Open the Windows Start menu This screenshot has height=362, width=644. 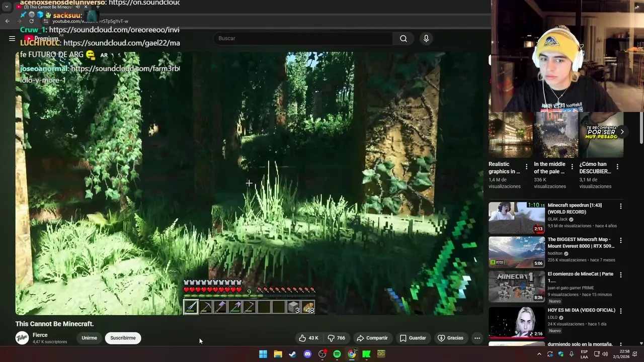click(263, 354)
